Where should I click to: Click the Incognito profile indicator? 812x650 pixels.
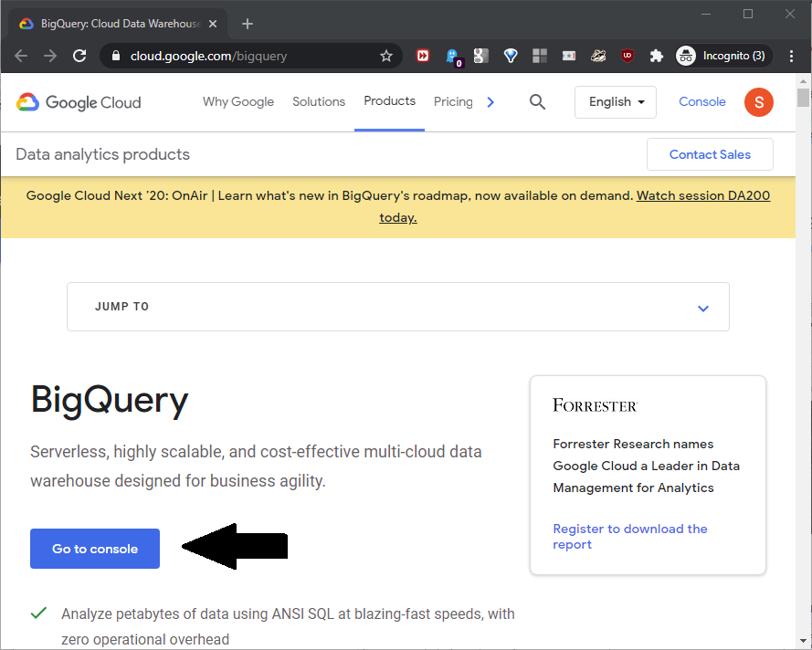(x=722, y=56)
